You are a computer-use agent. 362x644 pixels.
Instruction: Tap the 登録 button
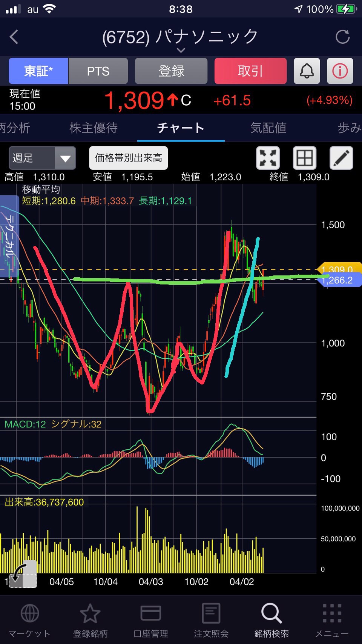(171, 71)
